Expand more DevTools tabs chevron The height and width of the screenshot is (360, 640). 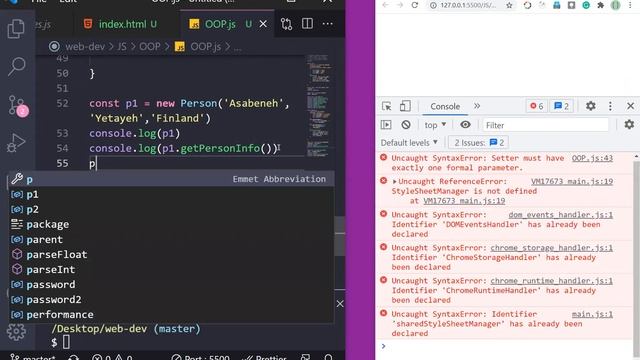(x=477, y=106)
